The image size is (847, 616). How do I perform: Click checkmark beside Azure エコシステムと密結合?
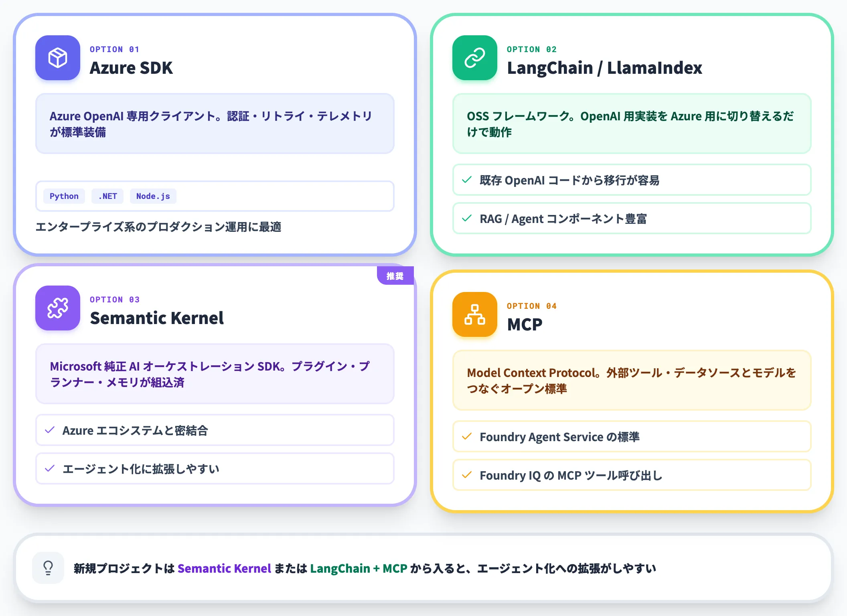(x=50, y=430)
